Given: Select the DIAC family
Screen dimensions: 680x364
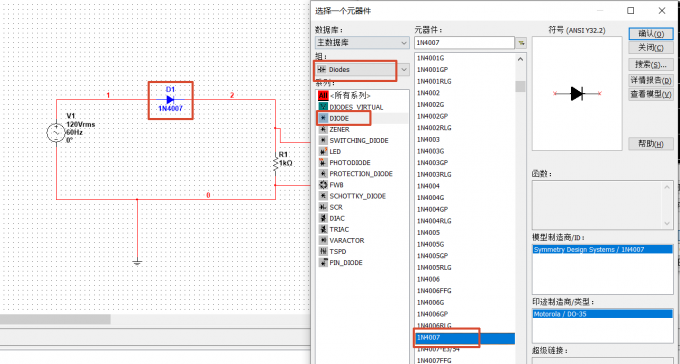Looking at the screenshot, I should pyautogui.click(x=337, y=218).
